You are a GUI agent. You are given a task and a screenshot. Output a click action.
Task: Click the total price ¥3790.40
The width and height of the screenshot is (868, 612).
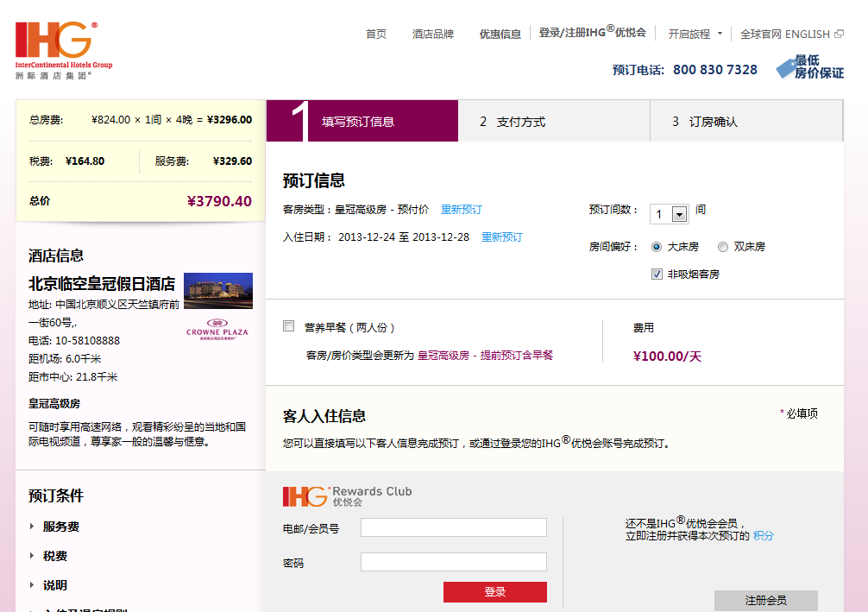(219, 201)
